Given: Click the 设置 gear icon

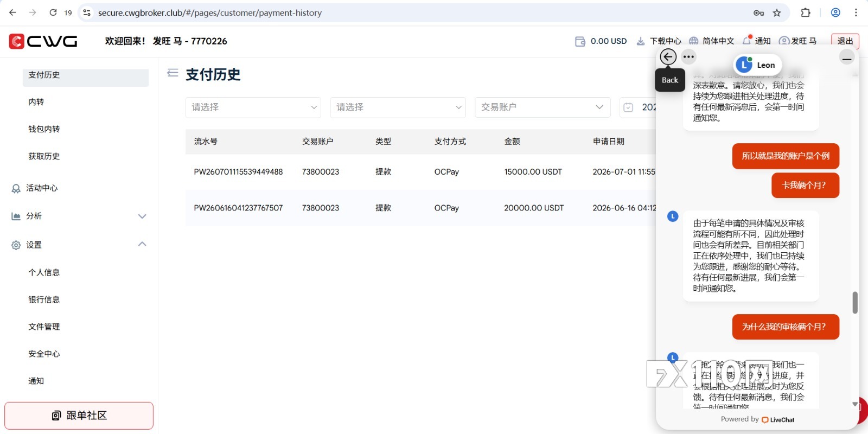Looking at the screenshot, I should [x=16, y=245].
